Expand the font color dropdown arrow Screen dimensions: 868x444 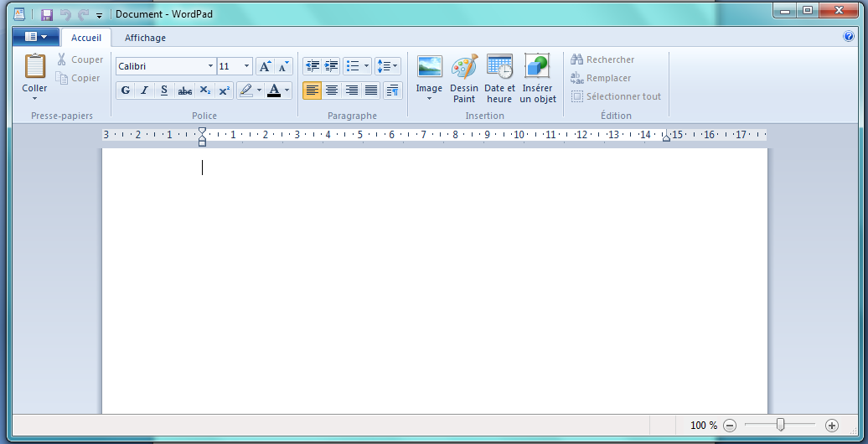(287, 90)
